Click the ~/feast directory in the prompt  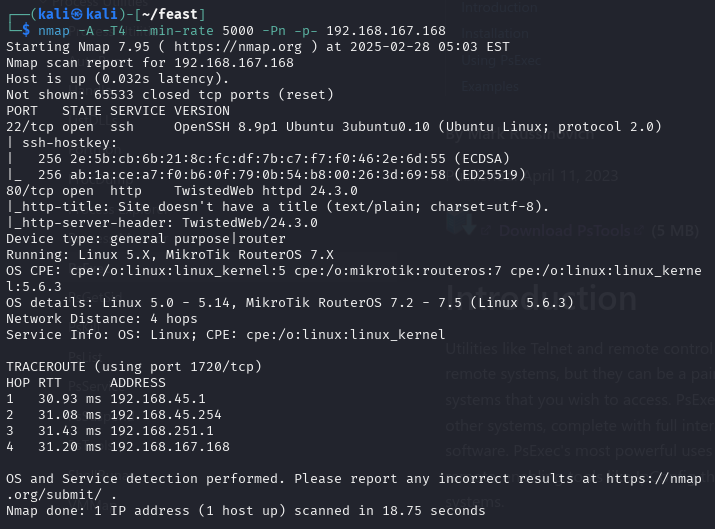pos(169,14)
